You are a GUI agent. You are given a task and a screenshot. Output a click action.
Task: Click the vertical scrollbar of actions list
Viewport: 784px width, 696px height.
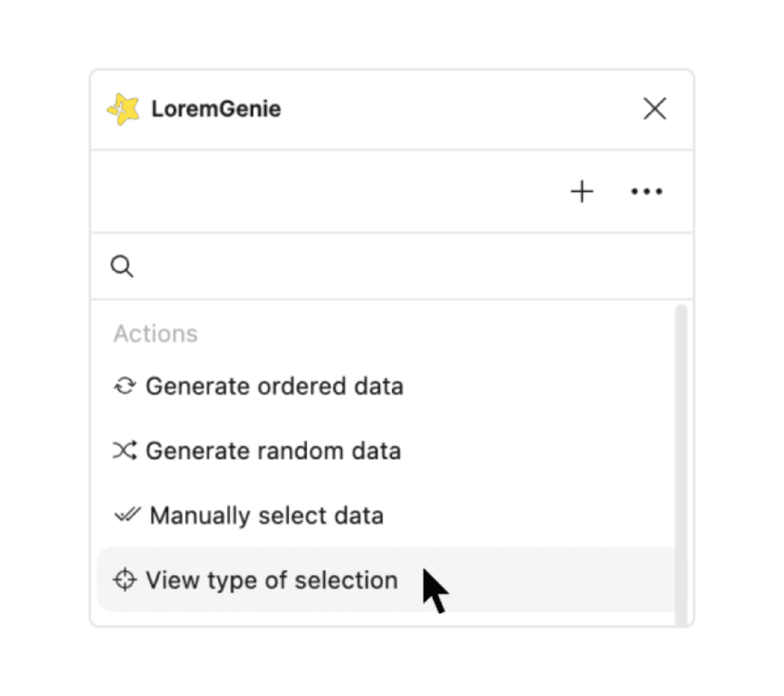[681, 441]
